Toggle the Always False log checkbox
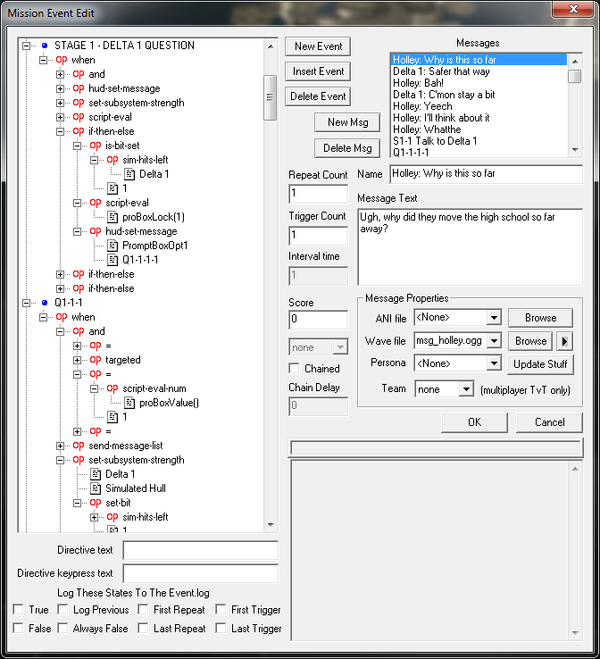The height and width of the screenshot is (659, 600). [x=63, y=629]
